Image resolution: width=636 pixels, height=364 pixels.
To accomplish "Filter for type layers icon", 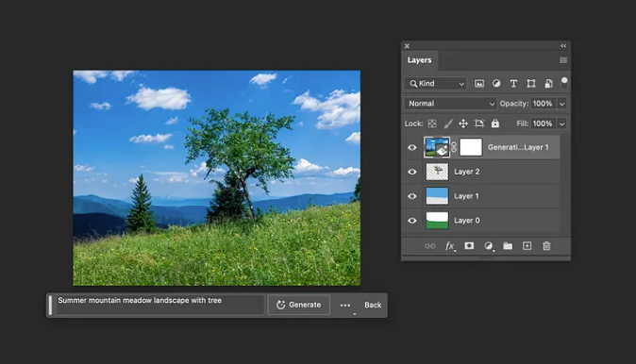I will [x=513, y=84].
